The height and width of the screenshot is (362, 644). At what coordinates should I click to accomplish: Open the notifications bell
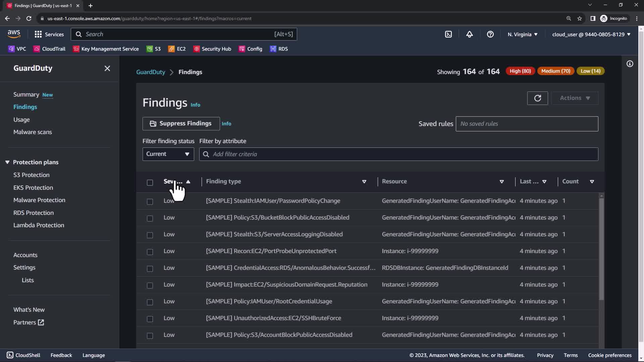point(470,34)
